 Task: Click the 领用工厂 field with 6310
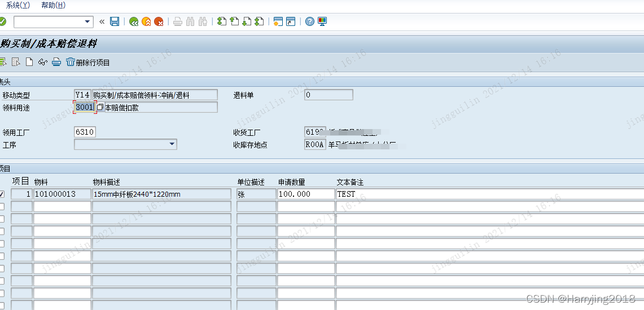tap(85, 132)
